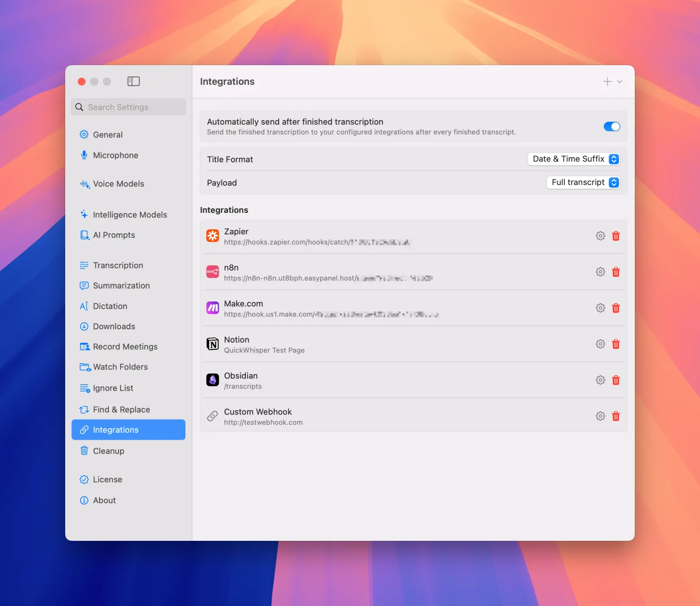
Task: Open Find & Replace settings
Action: [129, 410]
